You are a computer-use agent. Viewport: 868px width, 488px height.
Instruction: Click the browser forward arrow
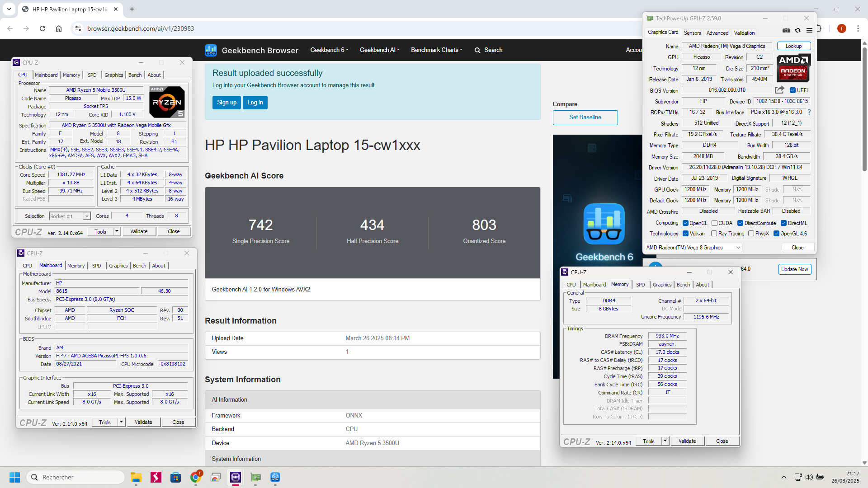[26, 28]
